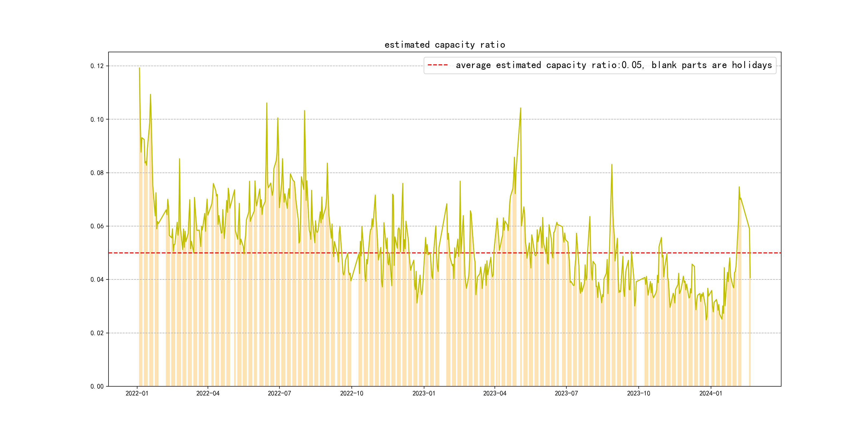Click the 2022-10 x-axis date label
This screenshot has width=868, height=434.
351,393
